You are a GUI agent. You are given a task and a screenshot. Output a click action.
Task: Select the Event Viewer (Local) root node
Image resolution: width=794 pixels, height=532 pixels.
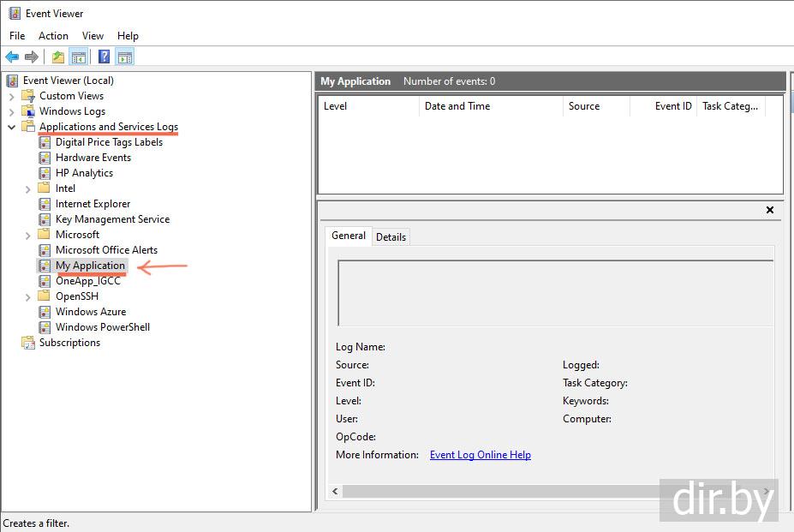pyautogui.click(x=68, y=81)
